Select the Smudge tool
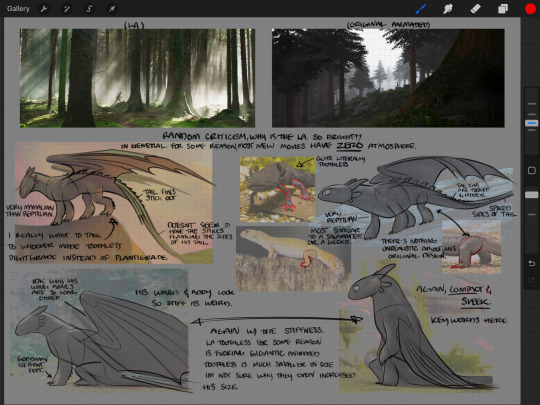The height and width of the screenshot is (405, 540). pos(448,9)
